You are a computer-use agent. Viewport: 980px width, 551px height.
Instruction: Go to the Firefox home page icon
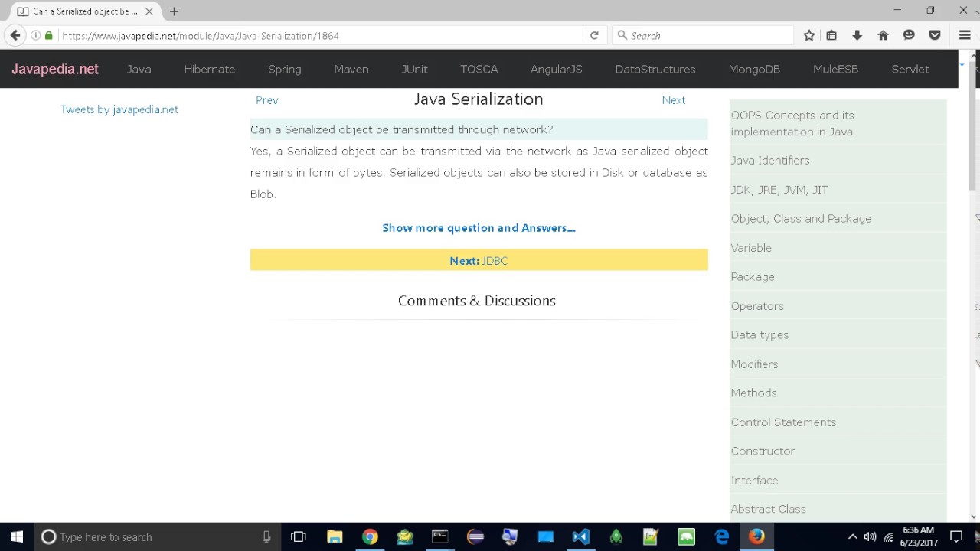883,35
